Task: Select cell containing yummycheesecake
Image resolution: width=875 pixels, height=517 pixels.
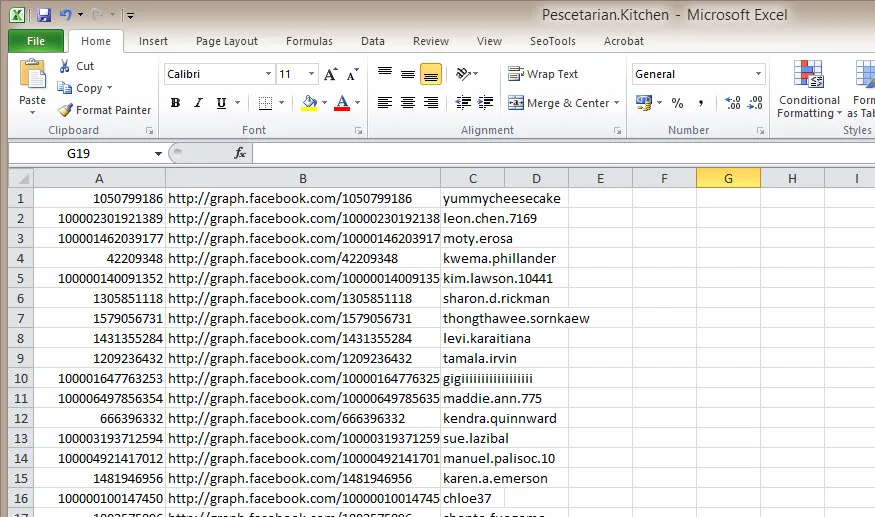Action: point(472,198)
